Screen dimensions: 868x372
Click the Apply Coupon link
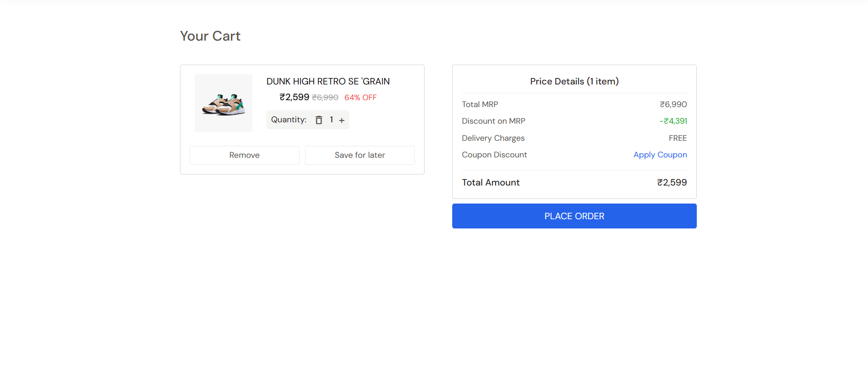click(x=660, y=155)
